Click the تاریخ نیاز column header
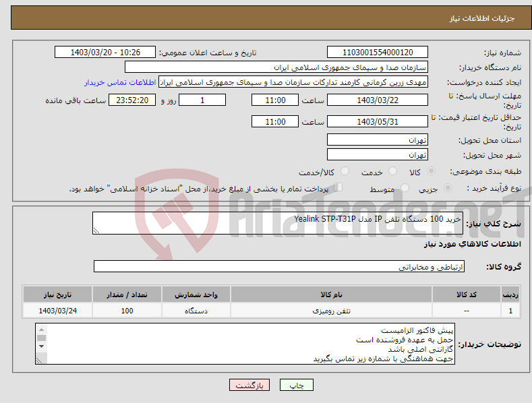Viewport: 532px width, 403px height. (x=58, y=294)
